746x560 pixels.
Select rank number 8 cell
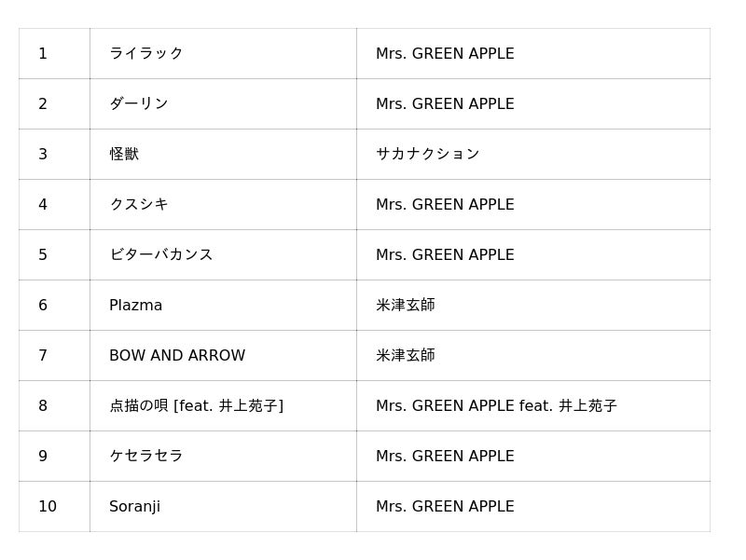point(54,406)
